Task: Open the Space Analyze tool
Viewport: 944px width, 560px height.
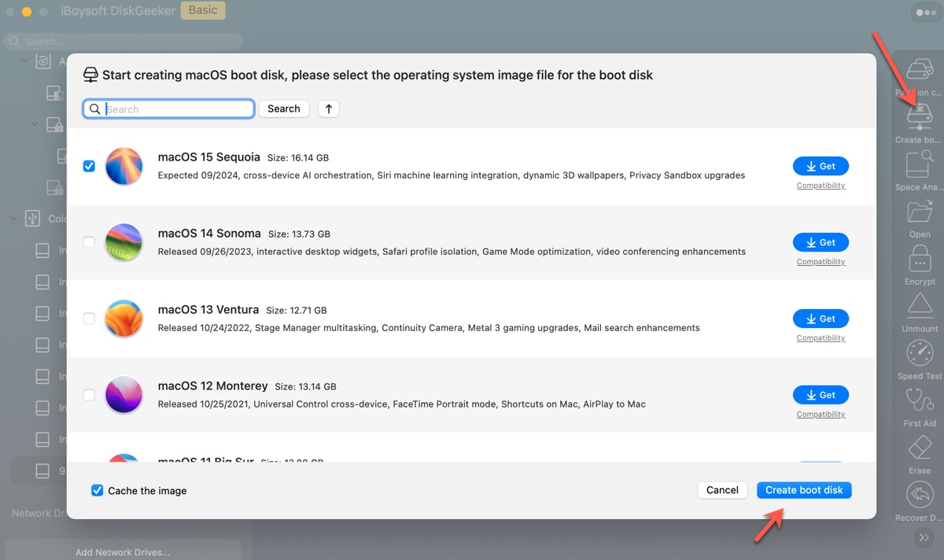Action: point(919,167)
